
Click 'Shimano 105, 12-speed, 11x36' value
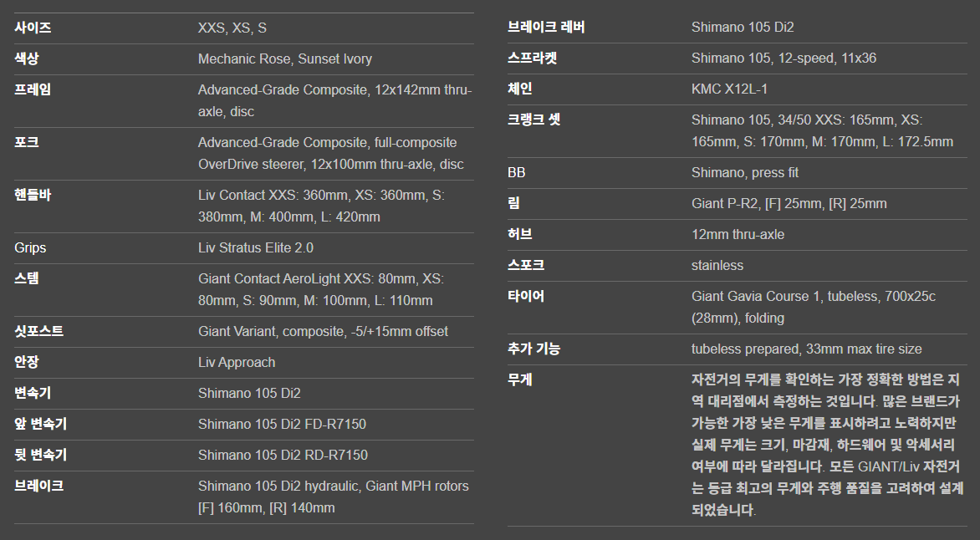(783, 59)
